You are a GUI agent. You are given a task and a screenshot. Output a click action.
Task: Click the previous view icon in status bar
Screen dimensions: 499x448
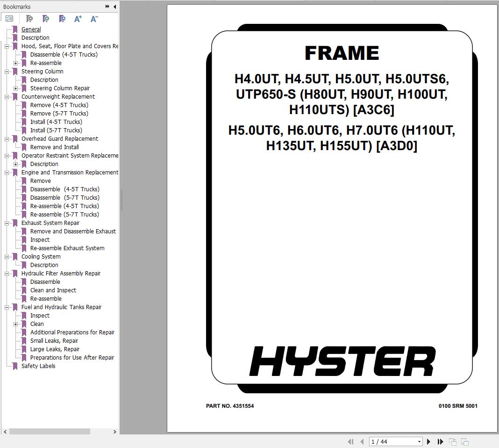click(453, 441)
